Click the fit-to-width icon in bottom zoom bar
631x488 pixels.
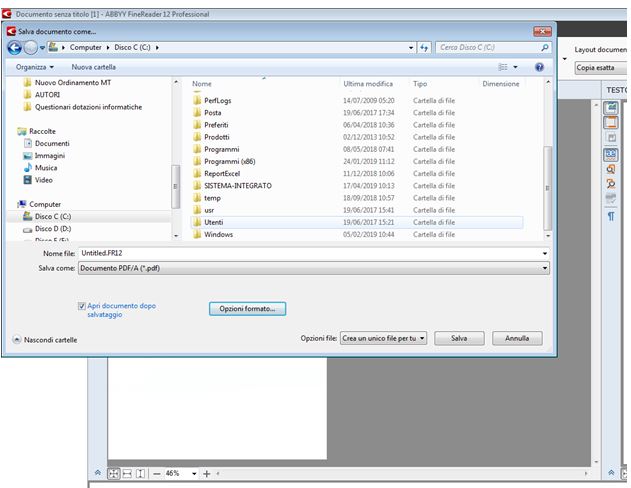coord(127,473)
